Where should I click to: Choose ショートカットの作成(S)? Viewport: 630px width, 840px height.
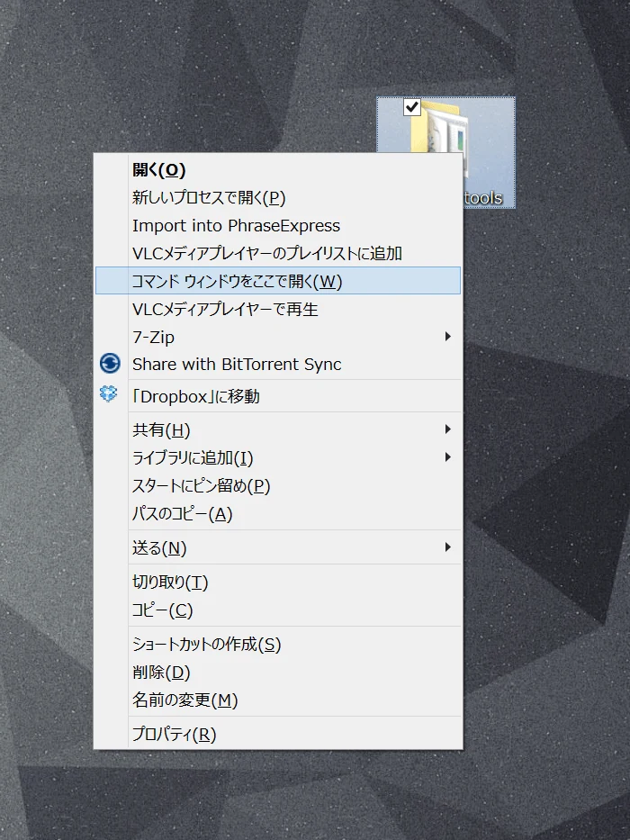[278, 644]
